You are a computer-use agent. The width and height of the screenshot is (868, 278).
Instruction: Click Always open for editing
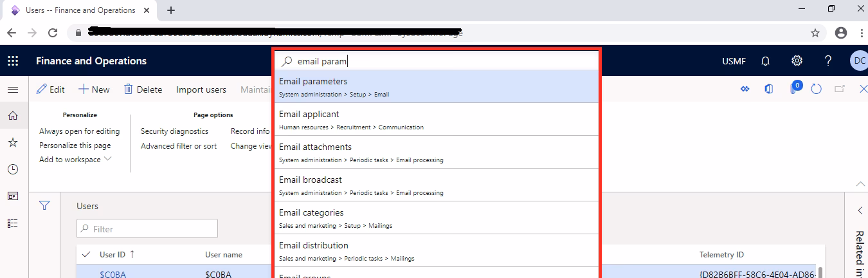click(80, 131)
